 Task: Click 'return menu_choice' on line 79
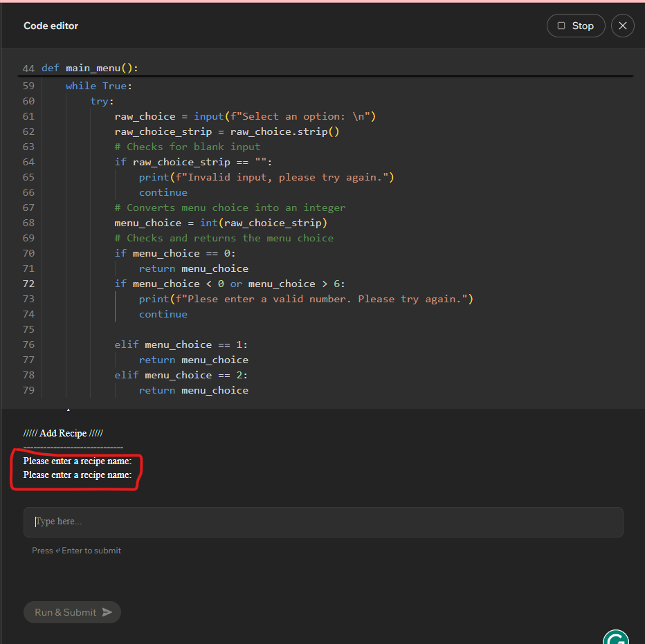[x=193, y=390]
